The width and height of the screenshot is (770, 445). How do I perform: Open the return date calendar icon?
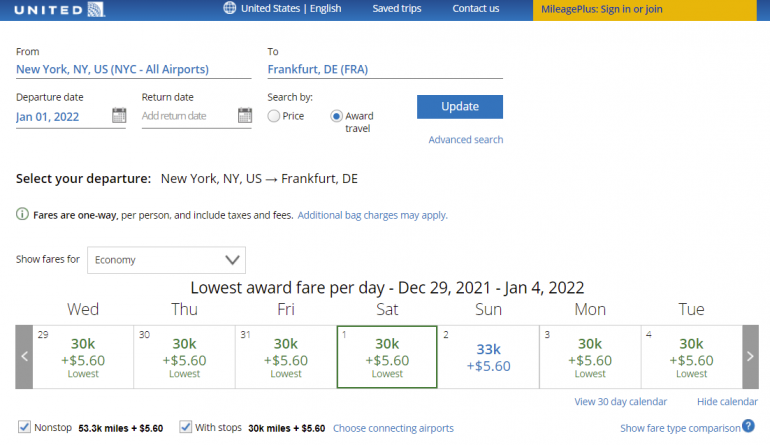click(244, 116)
